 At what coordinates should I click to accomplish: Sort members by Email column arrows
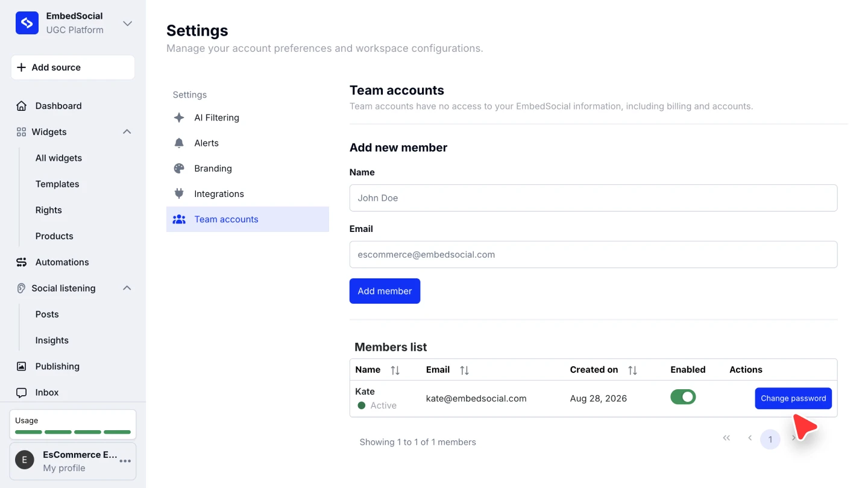(464, 371)
